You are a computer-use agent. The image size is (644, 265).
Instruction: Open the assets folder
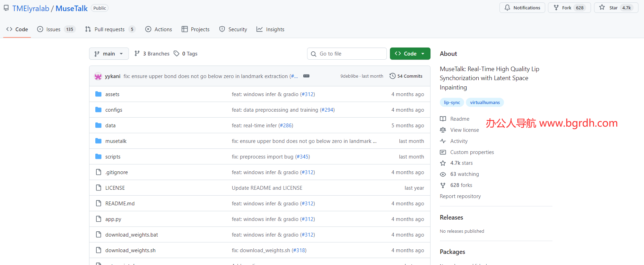(112, 94)
